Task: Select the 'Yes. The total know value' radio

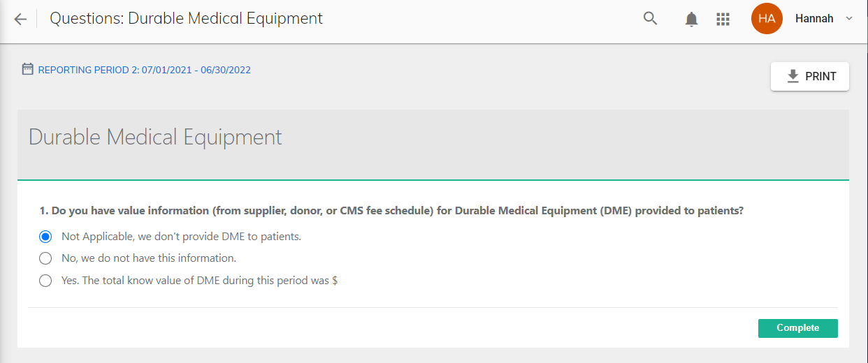Action: [x=45, y=281]
